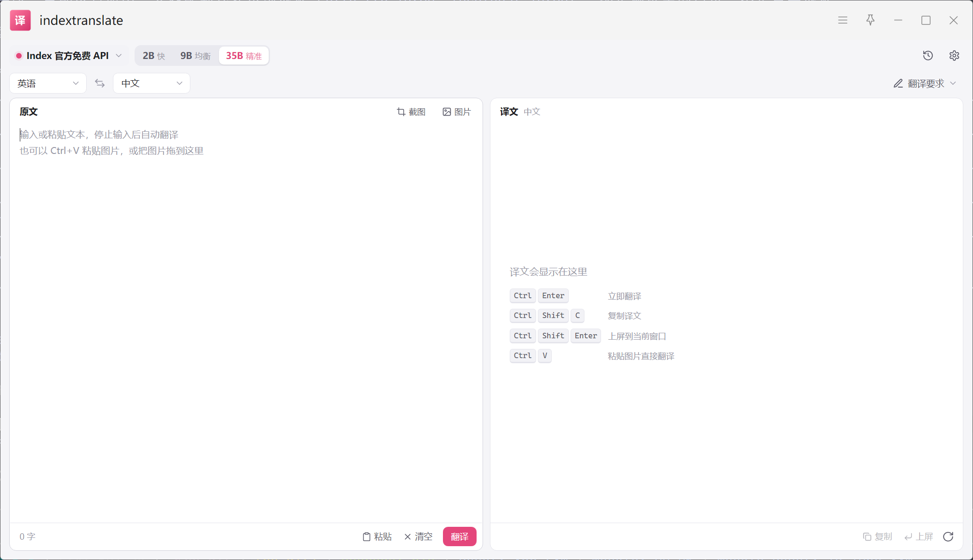Click the 截图 screenshot capture button
This screenshot has width=973, height=560.
click(x=411, y=112)
